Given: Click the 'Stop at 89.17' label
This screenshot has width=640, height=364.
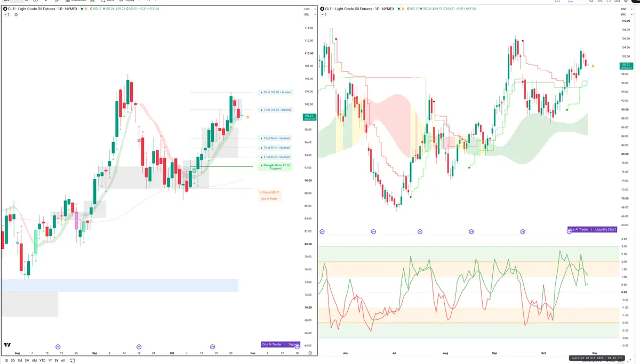Looking at the screenshot, I should click(269, 192).
